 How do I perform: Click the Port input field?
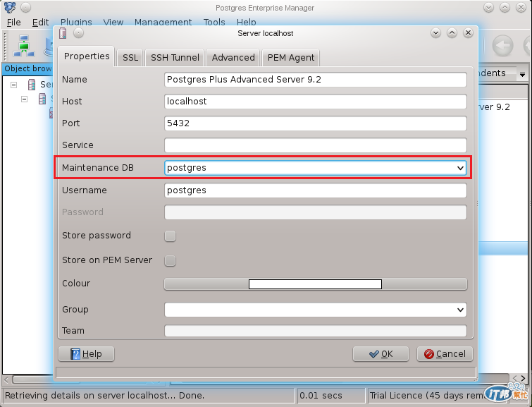316,123
